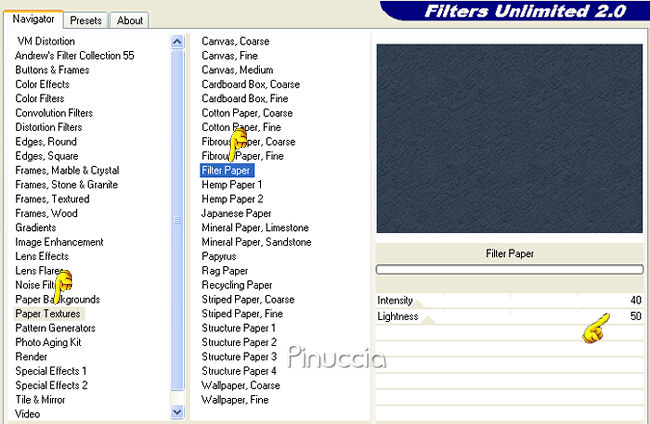
Task: Choose Striped Paper, Coarse filter
Action: tap(248, 299)
